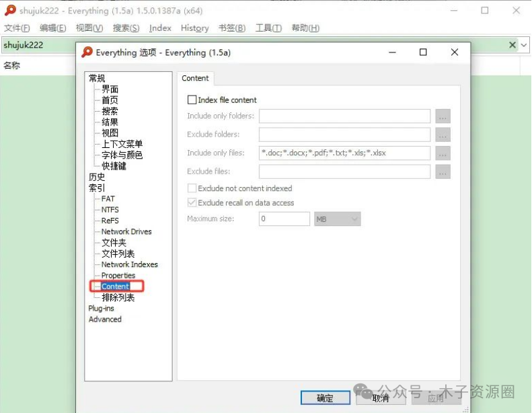The height and width of the screenshot is (413, 532).
Task: Maximize the Everything options dialog
Action: (423, 52)
